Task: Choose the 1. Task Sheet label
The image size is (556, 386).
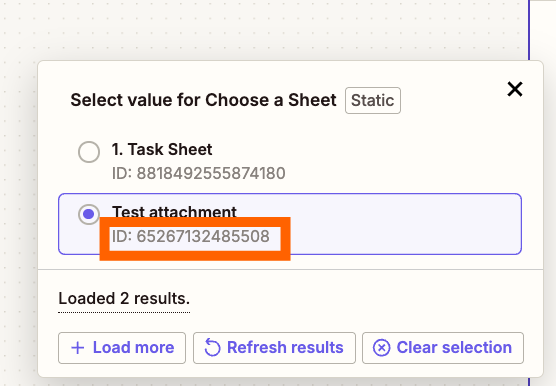Action: coord(162,149)
